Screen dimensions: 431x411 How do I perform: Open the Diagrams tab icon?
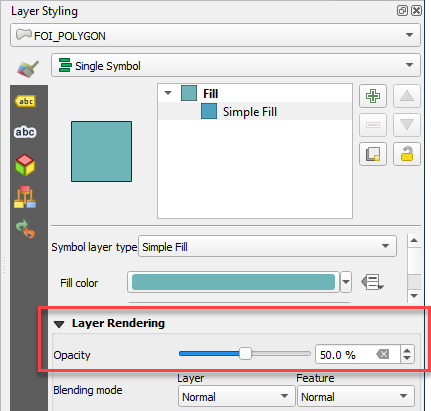pyautogui.click(x=25, y=197)
